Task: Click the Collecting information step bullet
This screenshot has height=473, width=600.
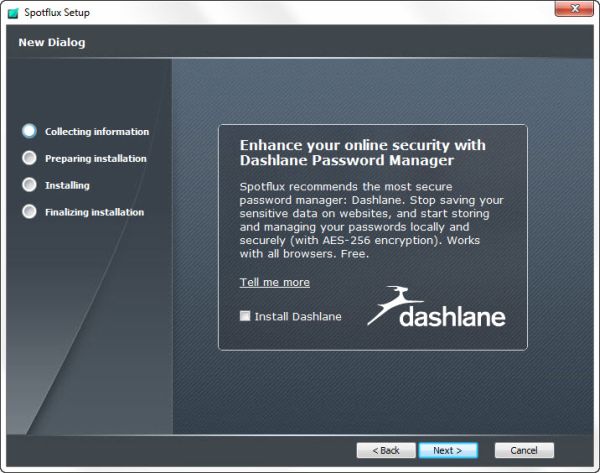Action: pyautogui.click(x=29, y=131)
